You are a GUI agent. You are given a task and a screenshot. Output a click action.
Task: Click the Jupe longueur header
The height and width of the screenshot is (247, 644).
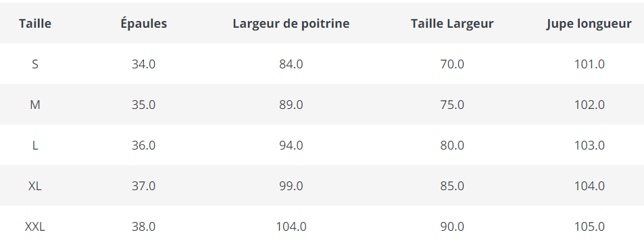[589, 24]
